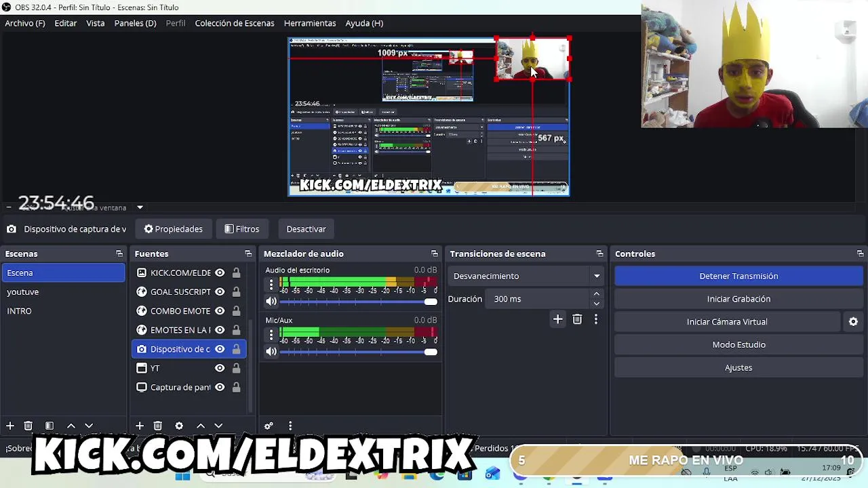Viewport: 868px width, 488px height.
Task: Toggle lock on Dispositivo de captura source
Action: tap(236, 349)
